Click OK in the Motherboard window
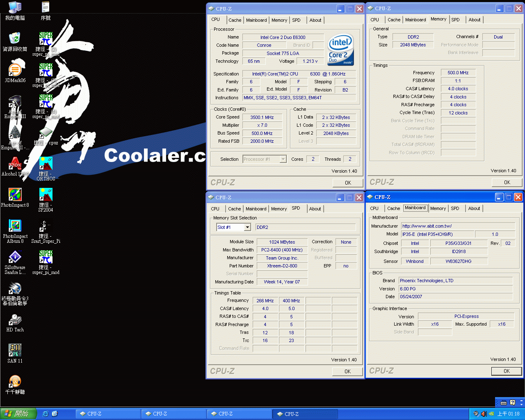This screenshot has width=525, height=420. 507,371
